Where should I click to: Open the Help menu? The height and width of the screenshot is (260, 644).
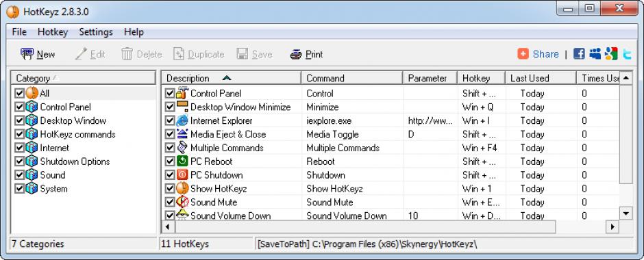coord(134,32)
